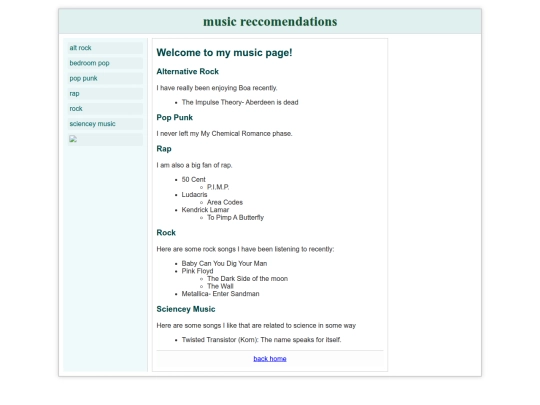Click the songs related to science sentence
The width and height of the screenshot is (540, 405).
[256, 325]
